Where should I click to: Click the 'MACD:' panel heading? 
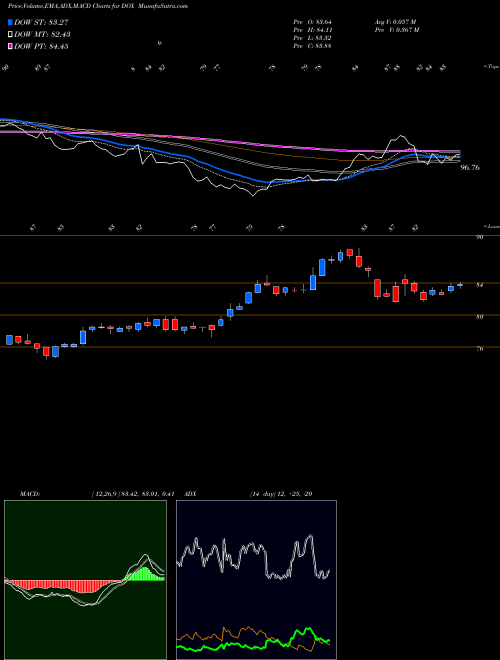click(x=30, y=494)
